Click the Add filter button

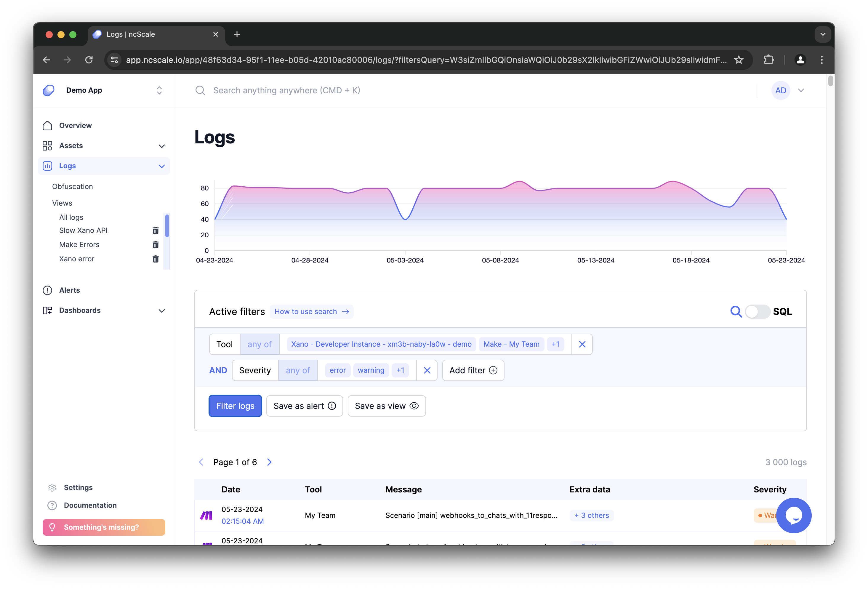tap(473, 371)
